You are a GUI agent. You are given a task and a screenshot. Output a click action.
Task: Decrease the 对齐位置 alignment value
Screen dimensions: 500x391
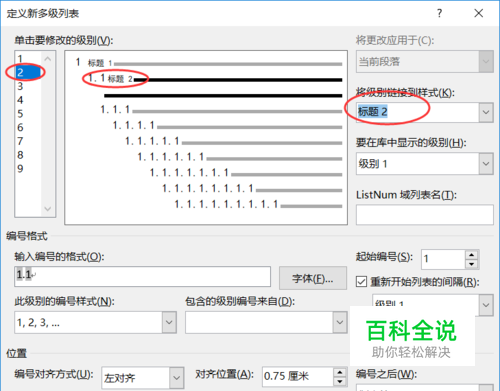340,382
